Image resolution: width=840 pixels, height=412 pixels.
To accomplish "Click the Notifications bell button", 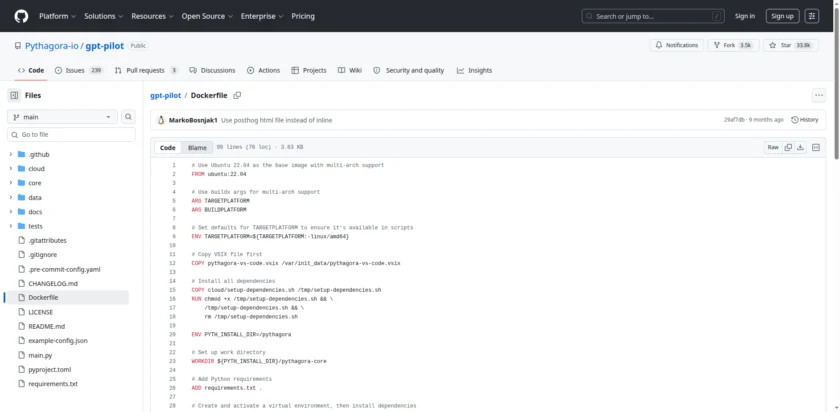I will 677,46.
